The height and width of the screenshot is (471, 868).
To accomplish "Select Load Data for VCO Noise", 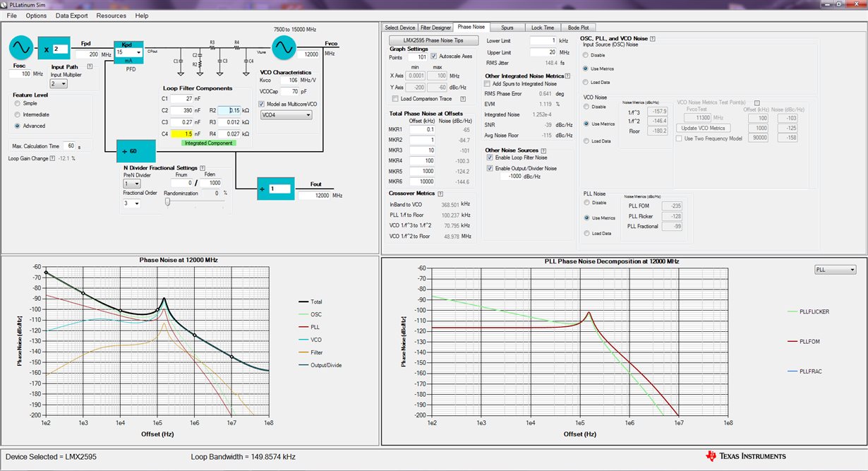I will [x=586, y=141].
